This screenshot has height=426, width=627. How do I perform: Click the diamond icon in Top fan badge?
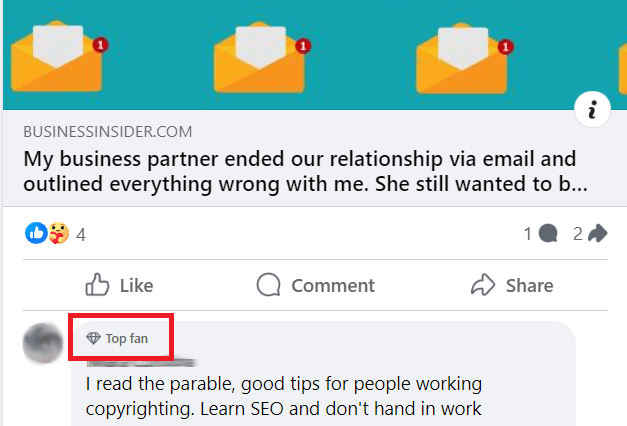(94, 338)
